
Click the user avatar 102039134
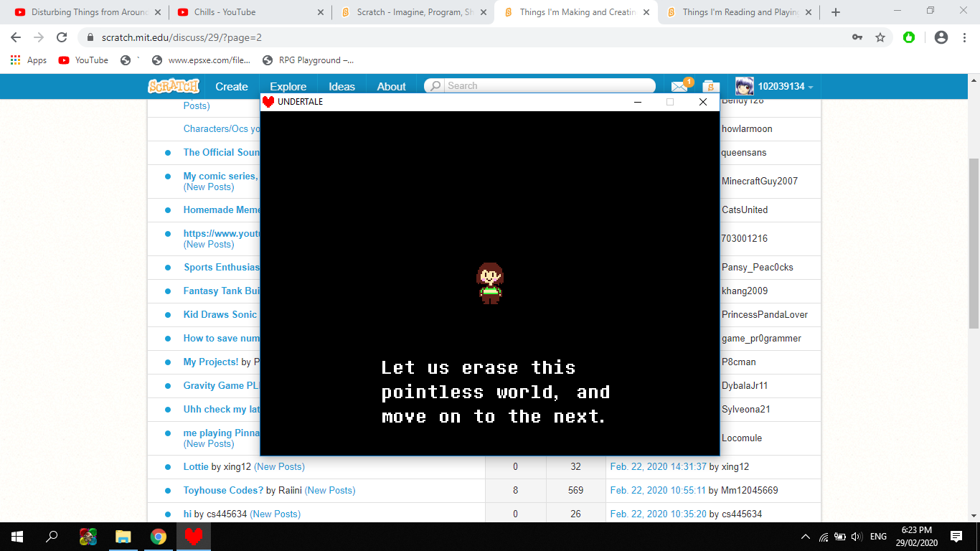(x=744, y=86)
